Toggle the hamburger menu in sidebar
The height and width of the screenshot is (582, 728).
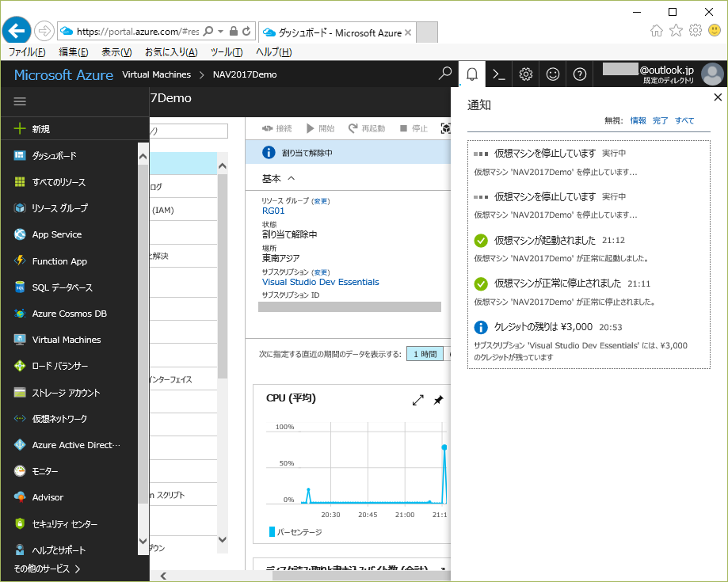20,101
